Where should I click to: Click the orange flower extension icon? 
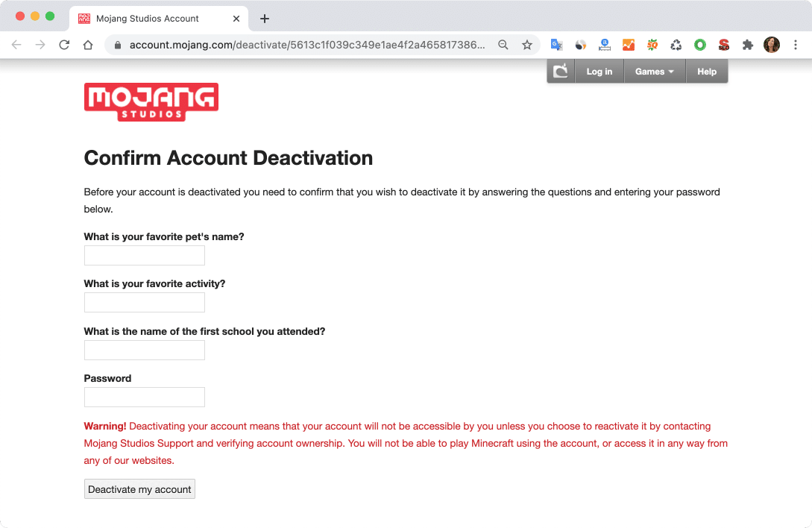pyautogui.click(x=652, y=45)
